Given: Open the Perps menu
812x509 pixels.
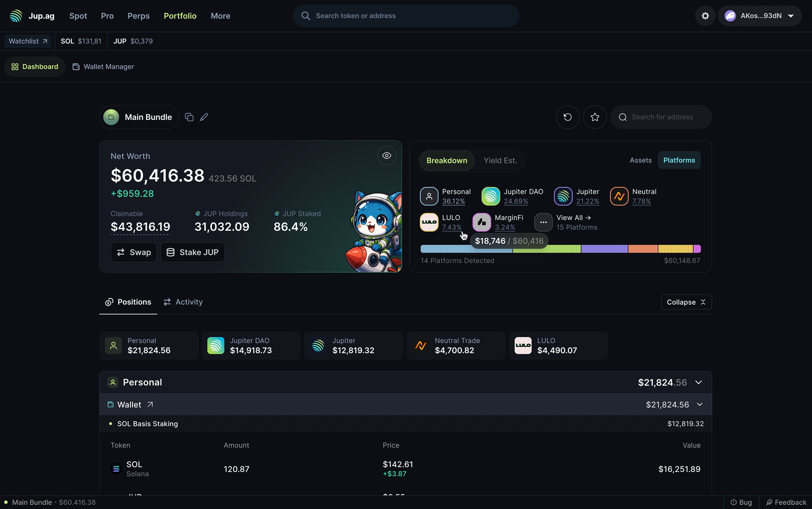Looking at the screenshot, I should (138, 16).
